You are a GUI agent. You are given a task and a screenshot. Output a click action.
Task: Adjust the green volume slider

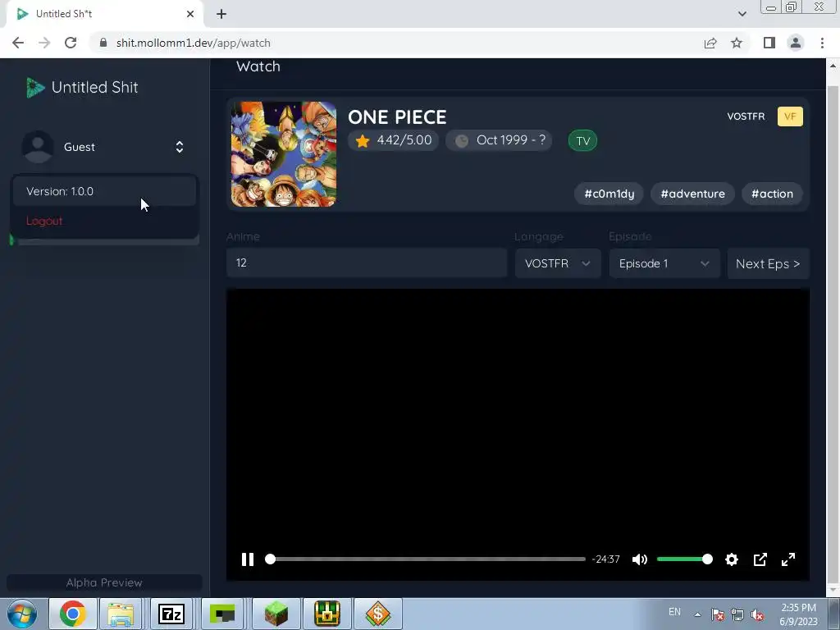[x=685, y=559]
